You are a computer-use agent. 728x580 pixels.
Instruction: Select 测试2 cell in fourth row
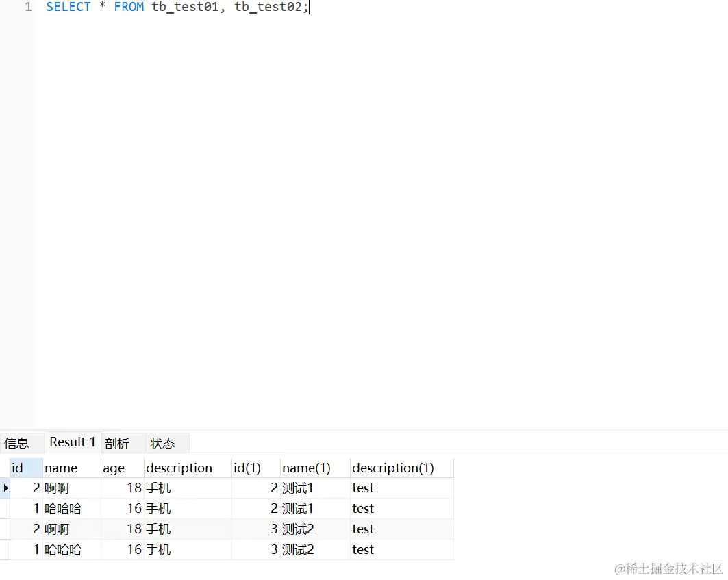pos(315,549)
